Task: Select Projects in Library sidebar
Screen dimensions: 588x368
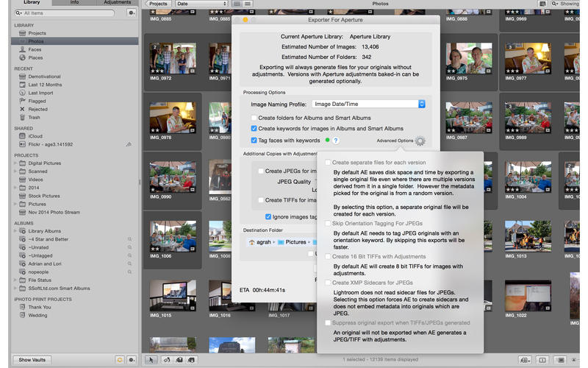Action: tap(37, 33)
